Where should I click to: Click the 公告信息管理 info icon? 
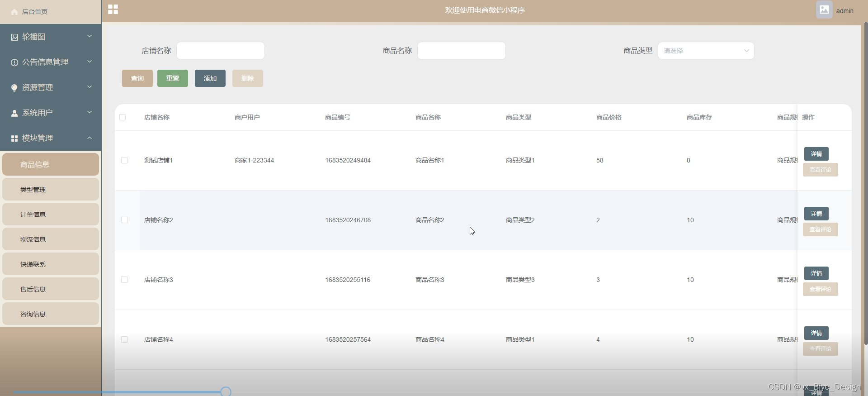(x=14, y=62)
